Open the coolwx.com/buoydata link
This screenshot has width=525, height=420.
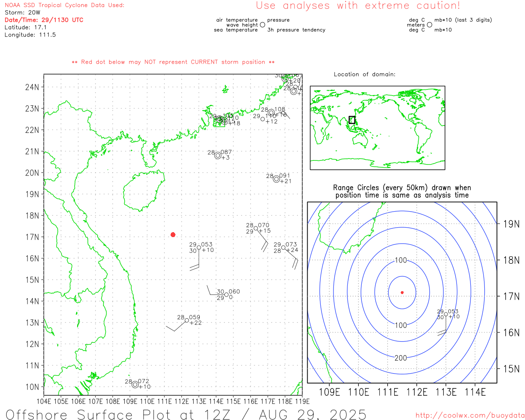click(x=470, y=415)
